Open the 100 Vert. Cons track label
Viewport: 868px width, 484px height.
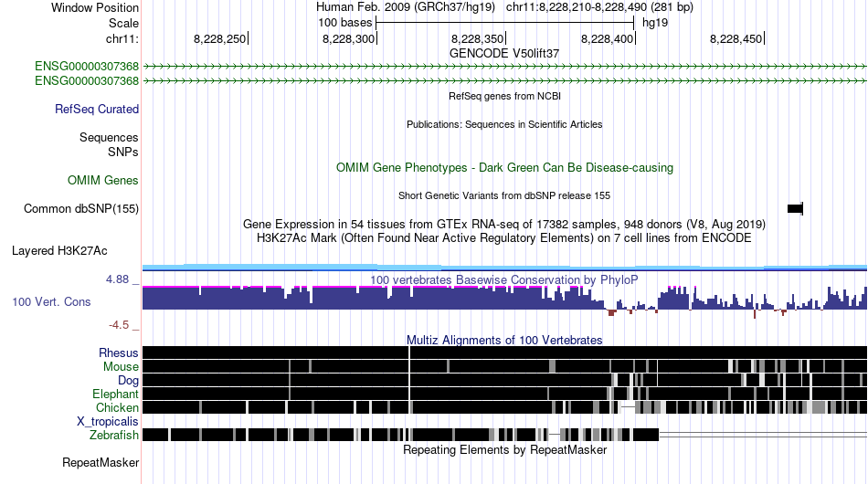point(51,302)
